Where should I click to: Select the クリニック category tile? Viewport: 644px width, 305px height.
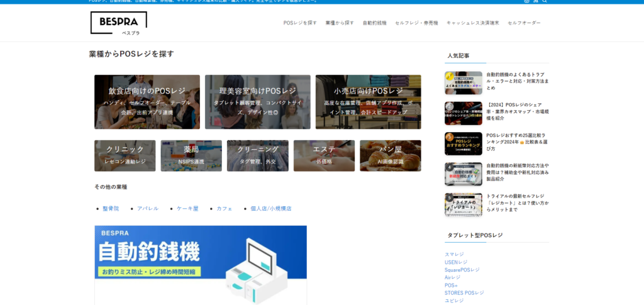click(125, 155)
